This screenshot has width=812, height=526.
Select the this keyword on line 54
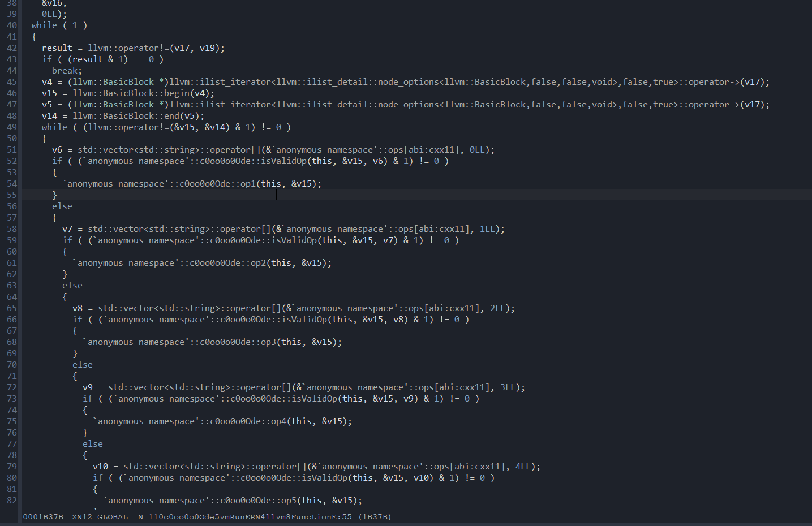(x=272, y=183)
